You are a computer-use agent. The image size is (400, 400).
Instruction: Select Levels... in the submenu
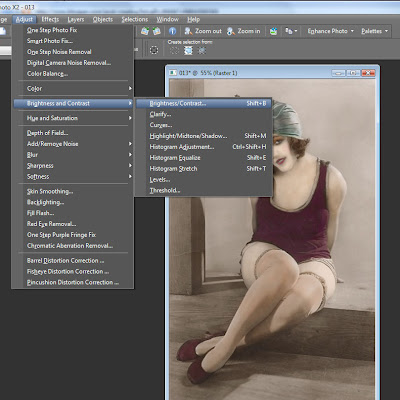point(203,180)
